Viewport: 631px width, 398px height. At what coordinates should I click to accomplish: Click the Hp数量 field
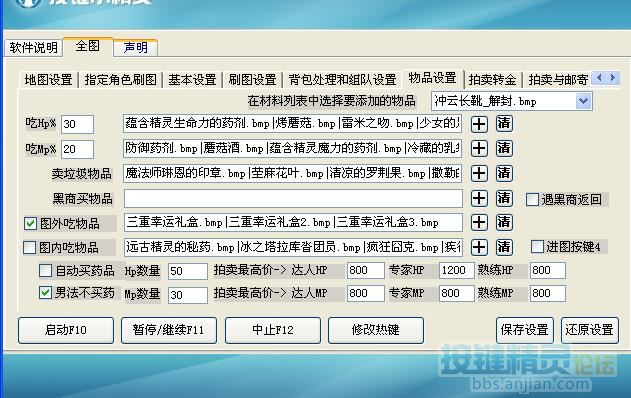pyautogui.click(x=188, y=271)
